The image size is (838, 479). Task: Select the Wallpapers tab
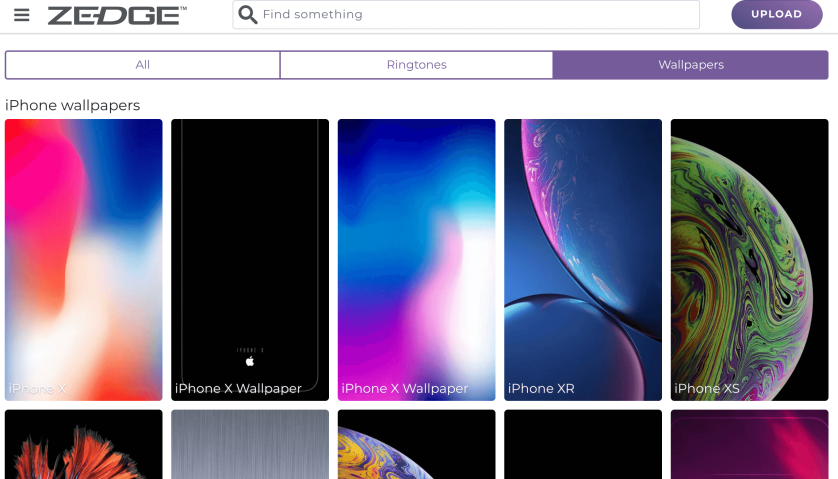[690, 65]
